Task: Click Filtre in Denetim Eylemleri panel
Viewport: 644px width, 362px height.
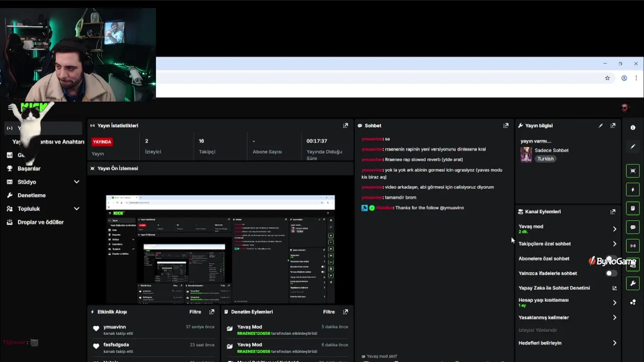Action: pyautogui.click(x=329, y=312)
